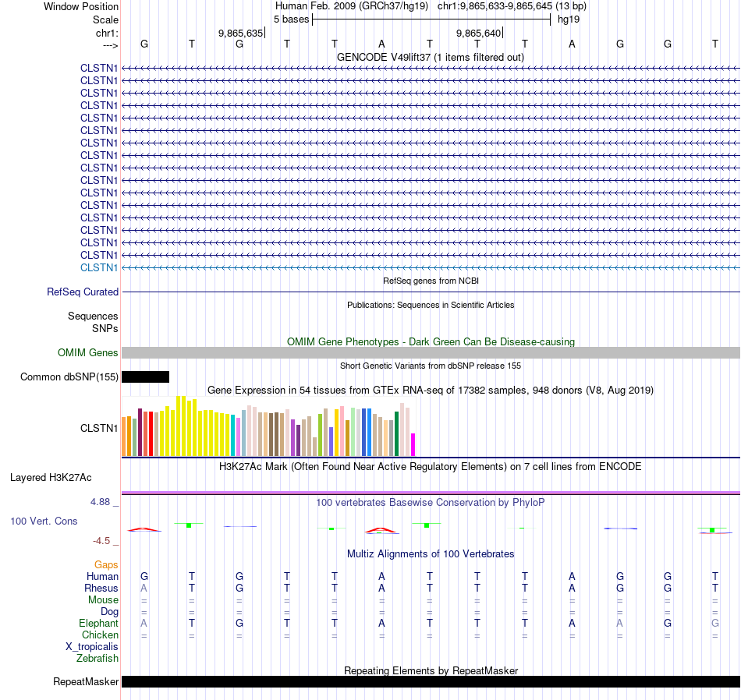
Task: Click 'Human Feb. 2009 (GRCh37/hg19)' assembly text
Action: click(x=352, y=6)
